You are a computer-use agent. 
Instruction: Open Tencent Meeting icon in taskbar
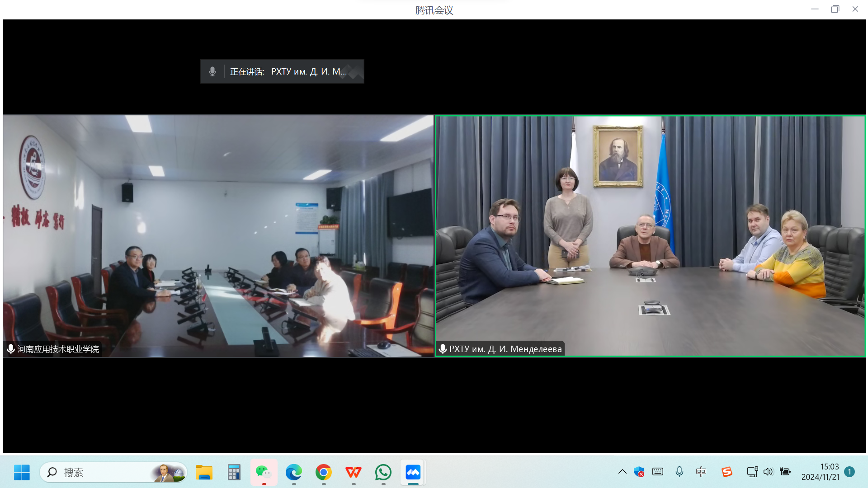point(413,473)
